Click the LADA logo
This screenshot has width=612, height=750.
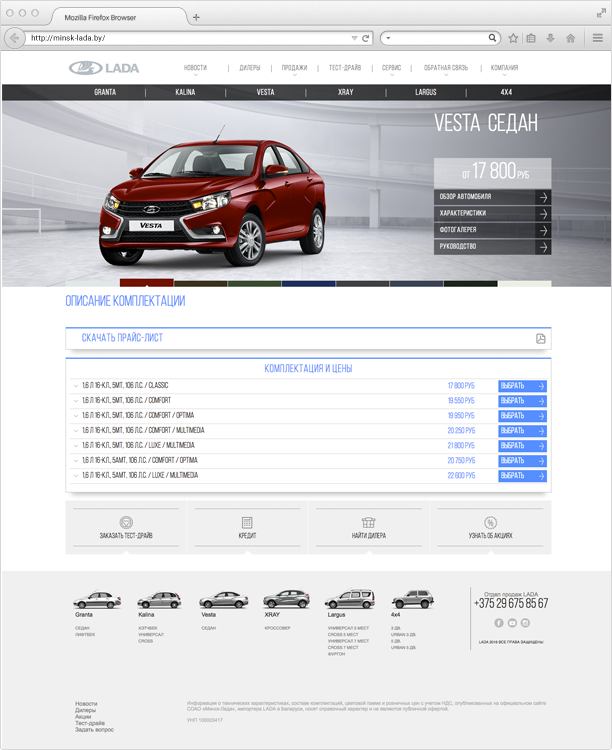pyautogui.click(x=104, y=68)
